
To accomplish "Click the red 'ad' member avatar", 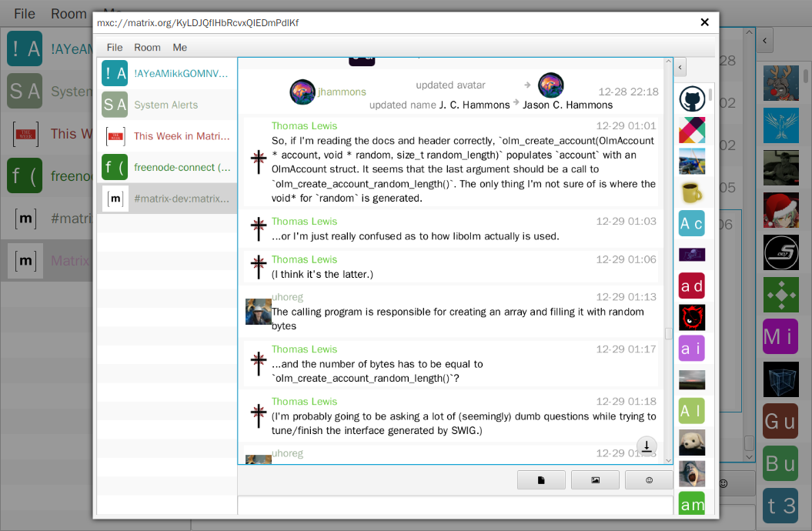I will click(x=692, y=286).
